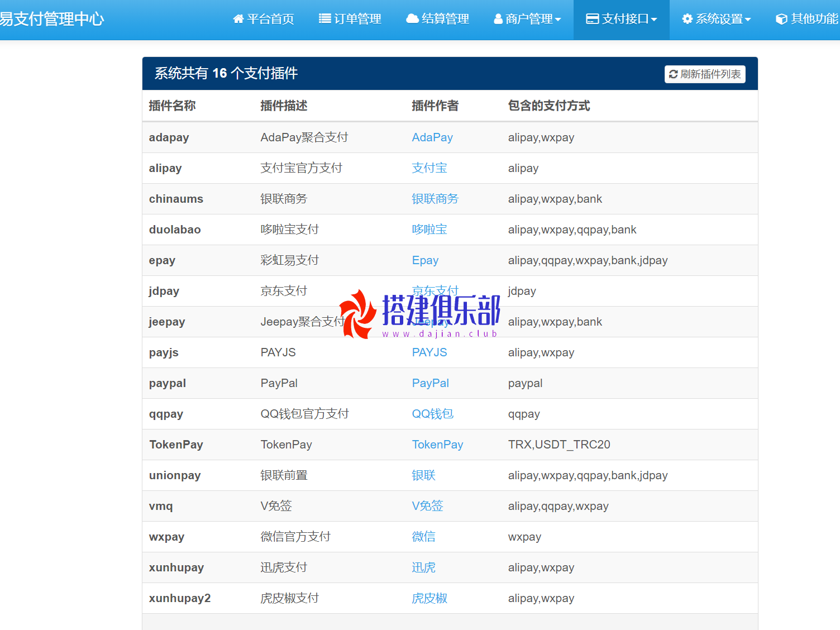840x630 pixels.
Task: Click the description AdaPay聚合支付
Action: [304, 137]
